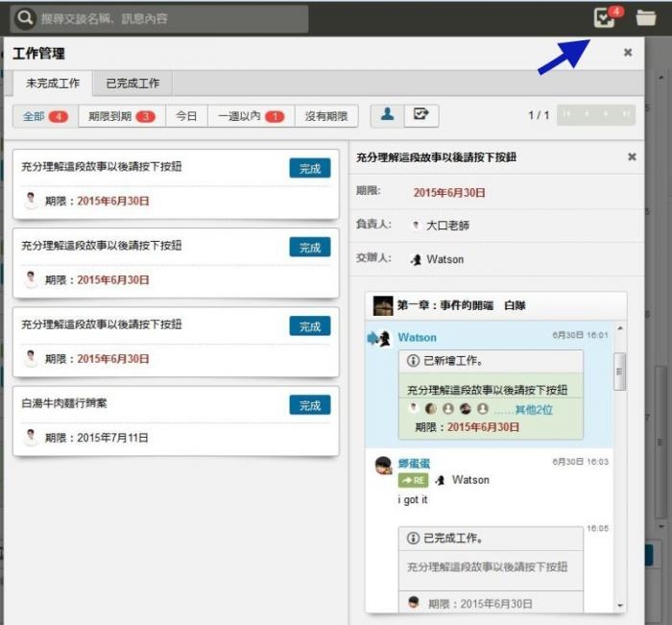Click the chat scrollbar thumb
This screenshot has width=672, height=625.
click(x=619, y=372)
